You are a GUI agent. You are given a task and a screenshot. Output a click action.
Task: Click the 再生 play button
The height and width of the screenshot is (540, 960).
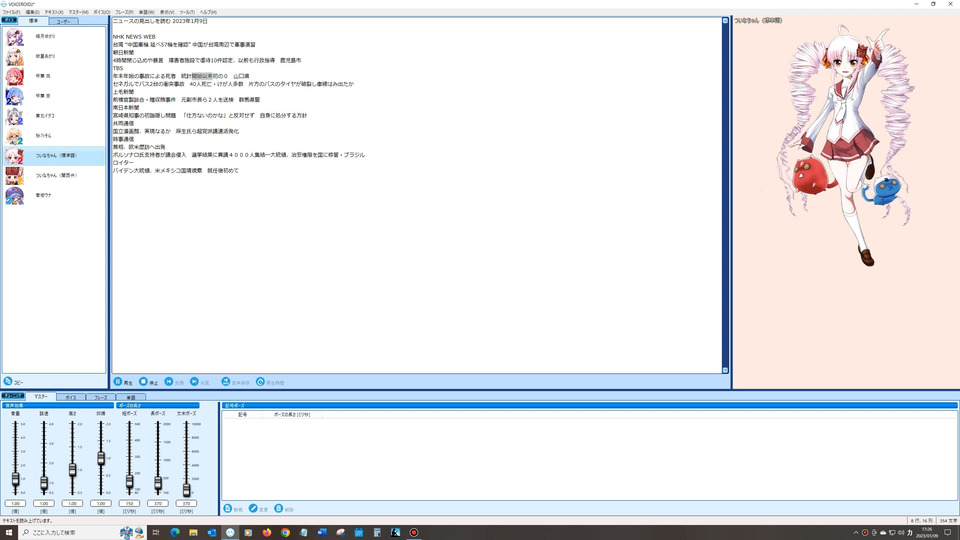click(x=123, y=381)
